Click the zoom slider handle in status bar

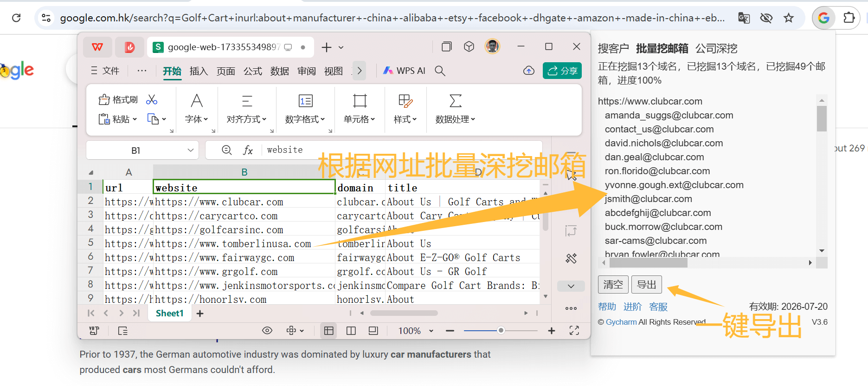(501, 331)
